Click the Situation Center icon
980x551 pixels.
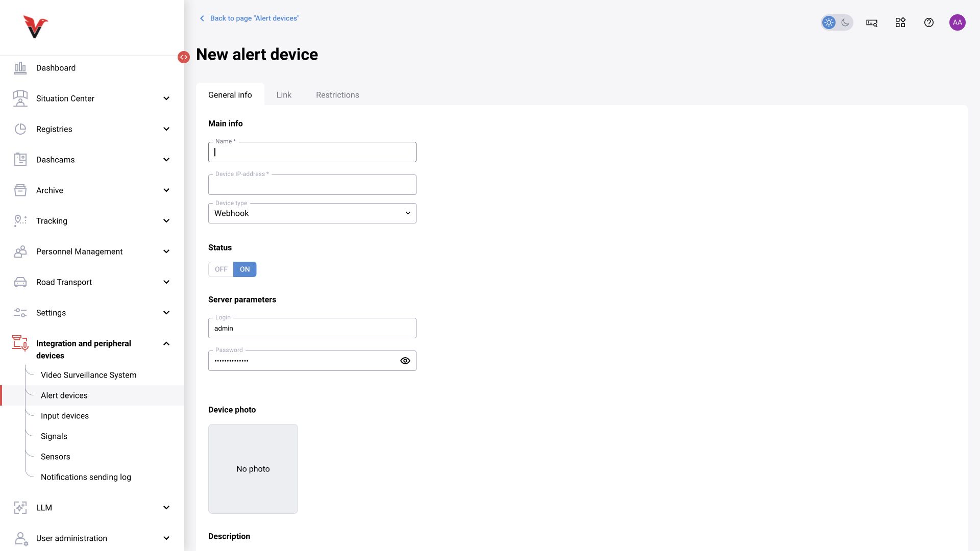pos(20,98)
